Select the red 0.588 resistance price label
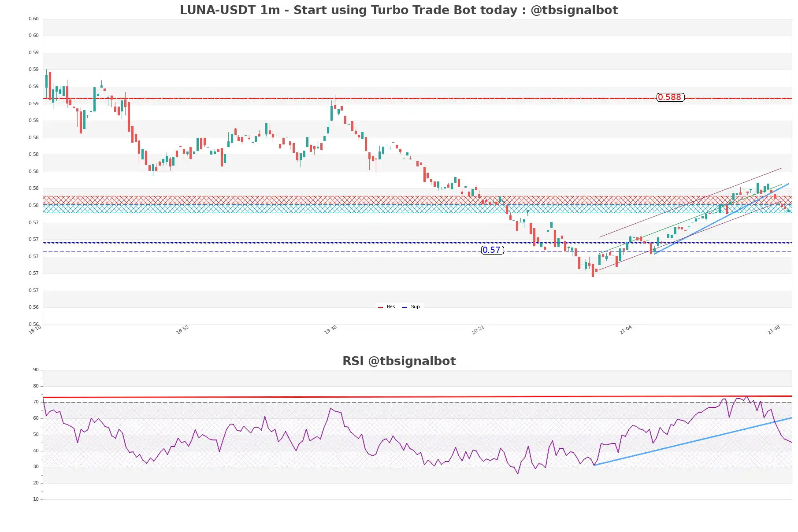The image size is (798, 532). coord(670,97)
